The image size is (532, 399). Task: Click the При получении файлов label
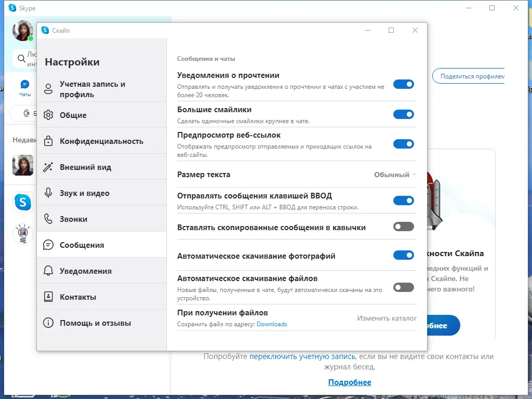(x=222, y=312)
